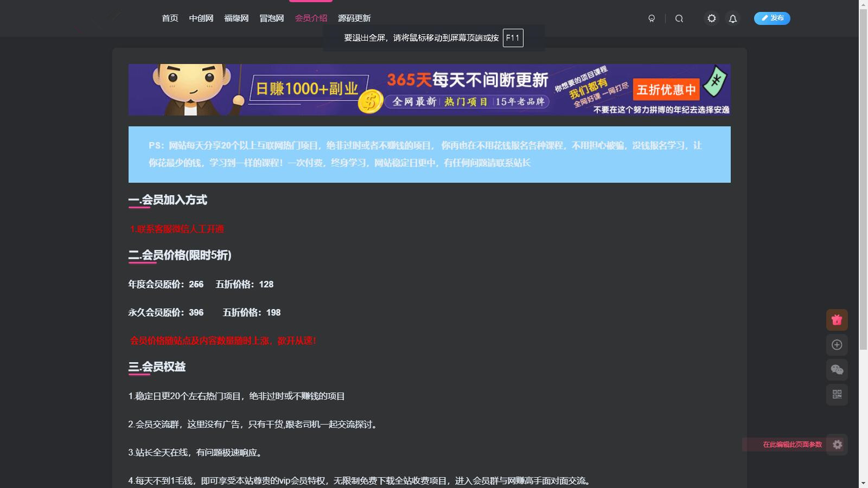Open 中创网 navigation link
This screenshot has height=488, width=868.
coord(201,18)
